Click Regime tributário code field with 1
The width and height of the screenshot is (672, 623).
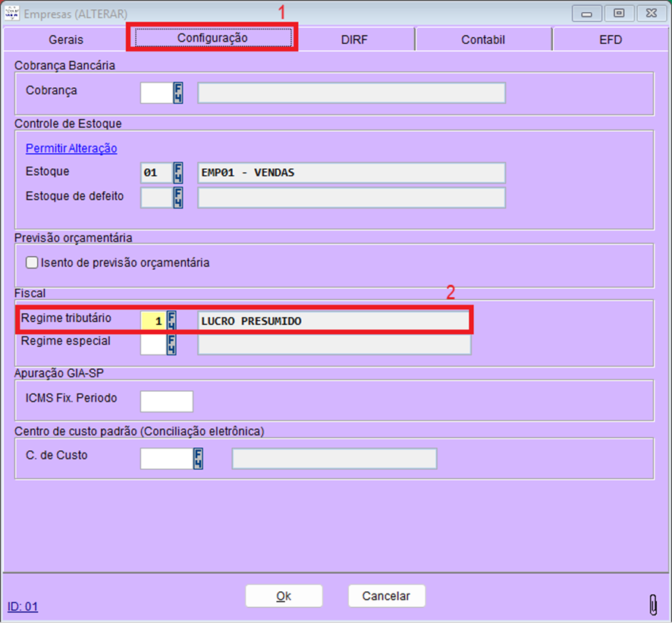153,321
